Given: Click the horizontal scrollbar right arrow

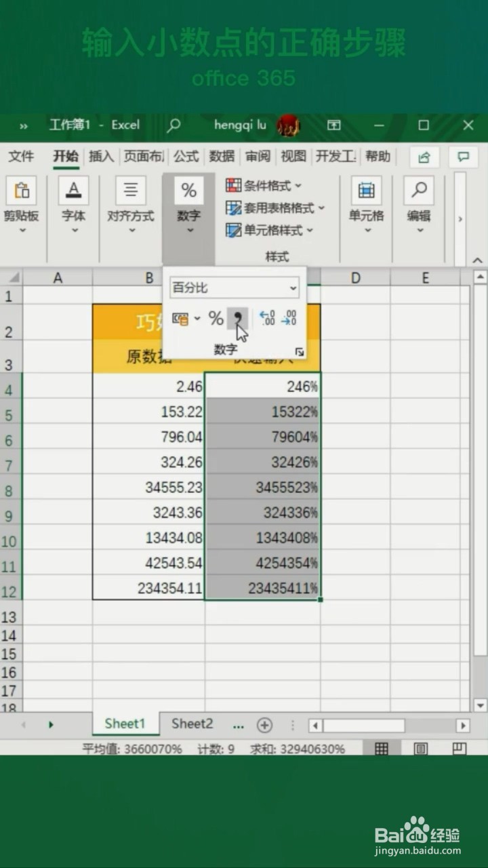Looking at the screenshot, I should 463,725.
